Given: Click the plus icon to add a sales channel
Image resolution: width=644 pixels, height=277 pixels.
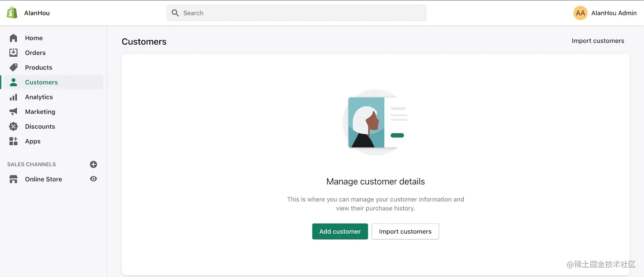Looking at the screenshot, I should [x=94, y=164].
